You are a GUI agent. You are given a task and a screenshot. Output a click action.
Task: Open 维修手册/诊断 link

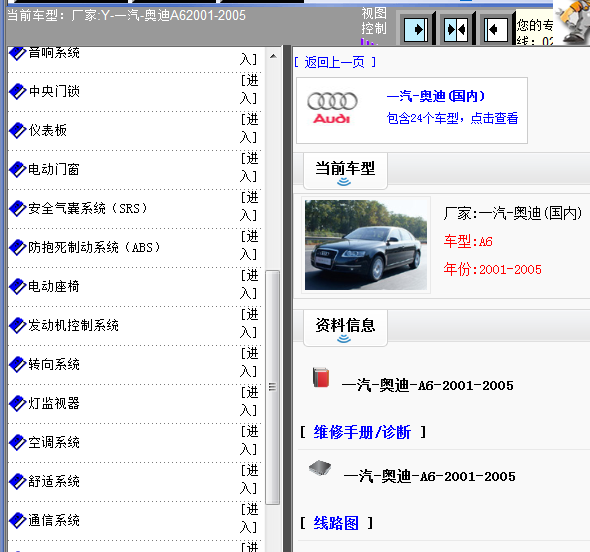coord(362,432)
